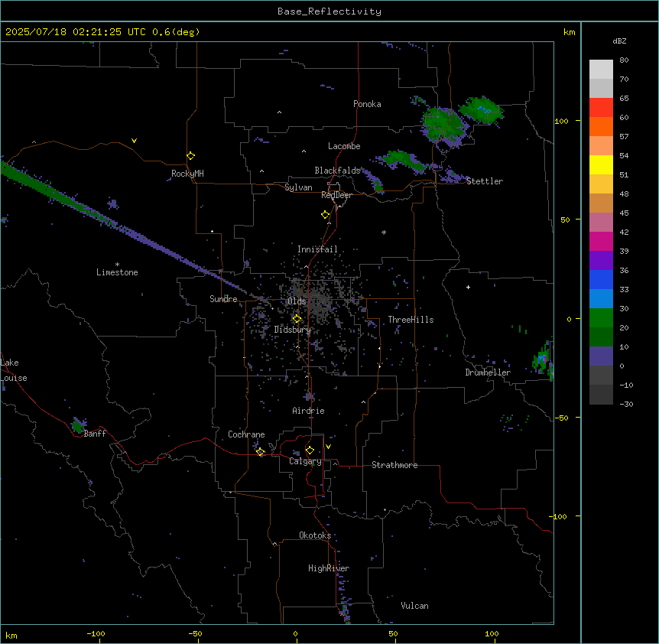Viewport: 659px width, 644px height.
Task: Select the deep orange 60-57 dBZ swatch
Action: coord(601,126)
